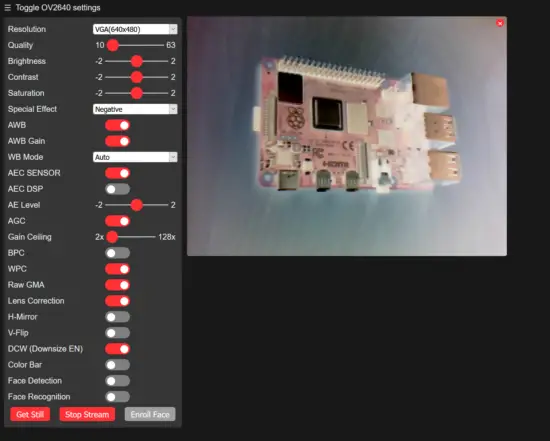The image size is (550, 441).
Task: Disable the AWB toggle
Action: coord(118,125)
